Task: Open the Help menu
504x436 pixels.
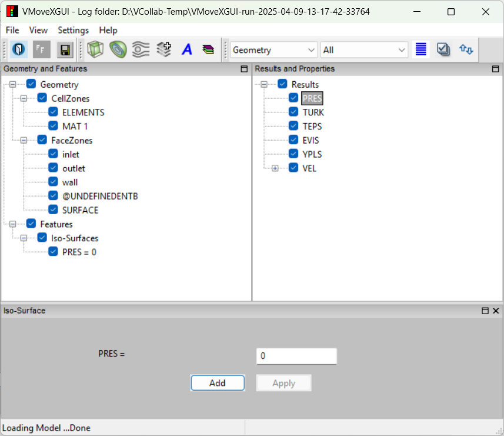Action: (x=108, y=30)
